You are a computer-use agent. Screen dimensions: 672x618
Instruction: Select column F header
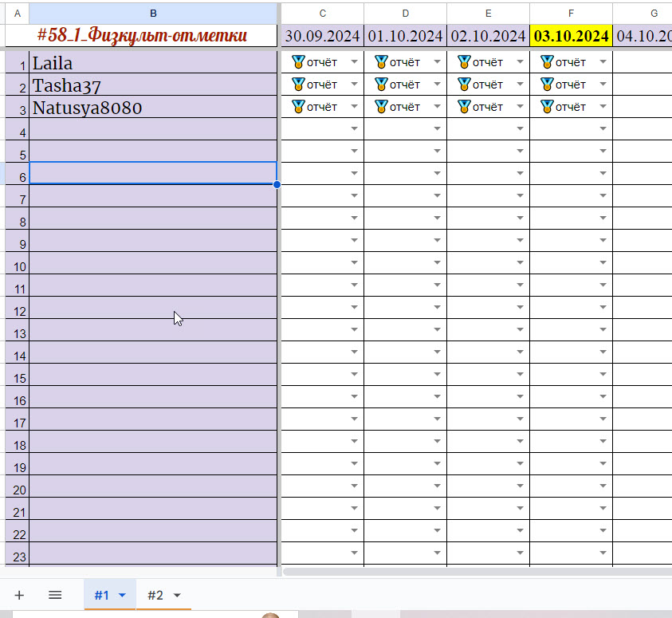pyautogui.click(x=571, y=13)
